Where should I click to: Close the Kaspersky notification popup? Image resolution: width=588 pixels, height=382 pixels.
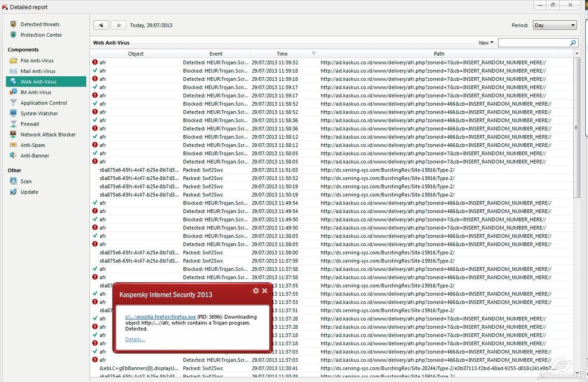[265, 291]
